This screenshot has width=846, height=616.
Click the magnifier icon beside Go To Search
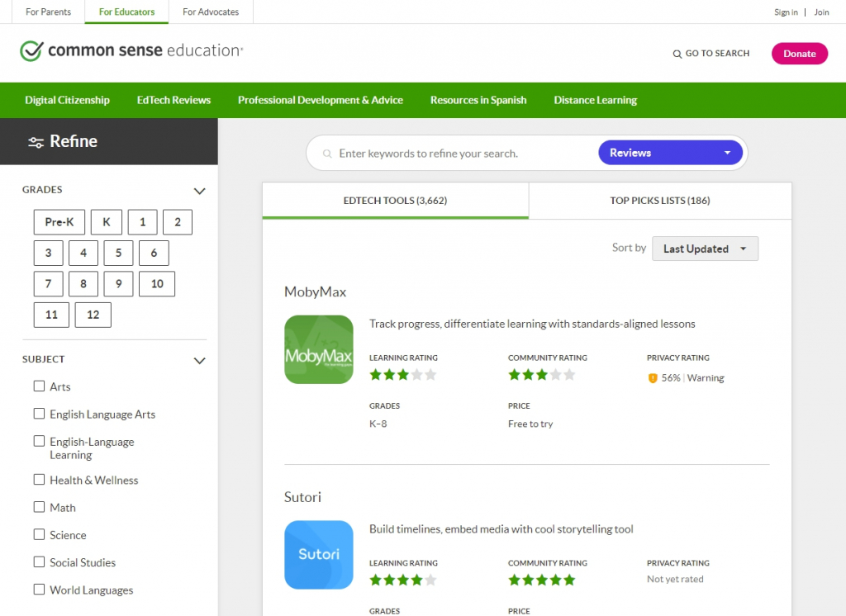pos(677,54)
